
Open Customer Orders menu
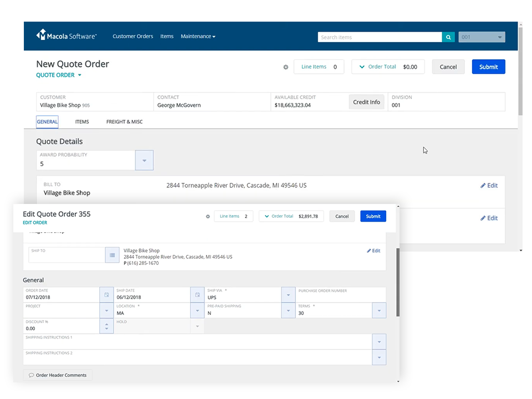[132, 37]
